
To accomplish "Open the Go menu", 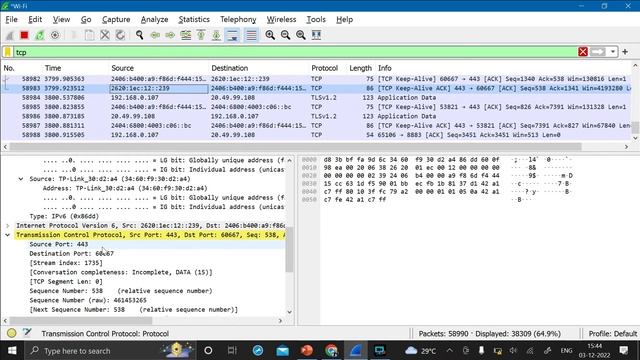I will click(86, 20).
